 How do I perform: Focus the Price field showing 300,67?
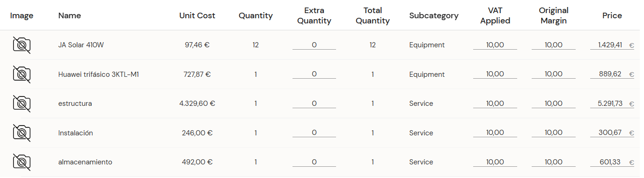612,133
